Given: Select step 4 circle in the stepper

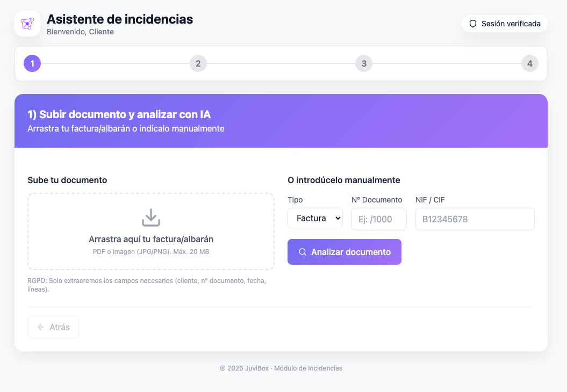Looking at the screenshot, I should pyautogui.click(x=530, y=63).
